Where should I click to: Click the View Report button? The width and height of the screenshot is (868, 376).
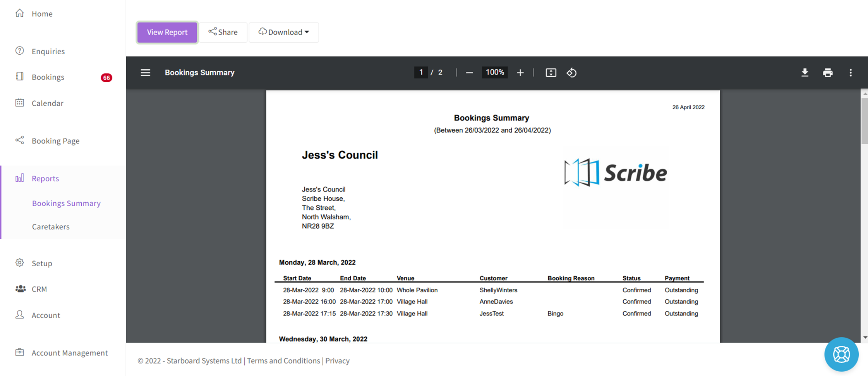[167, 32]
